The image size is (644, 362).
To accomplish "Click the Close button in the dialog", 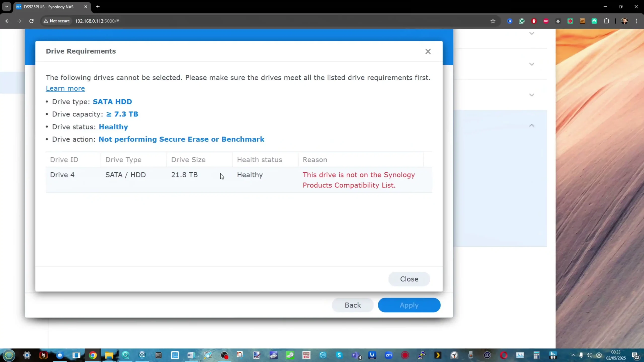I will coord(409,279).
